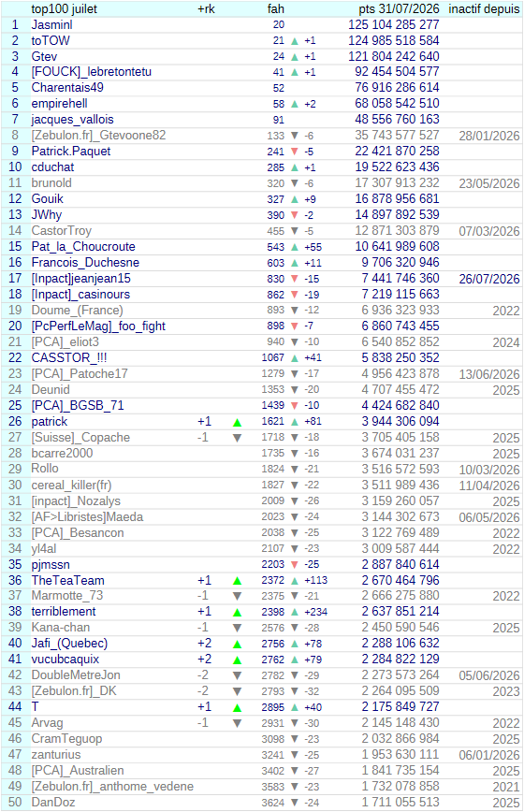Click green up arrow in T's +rk column
The width and height of the screenshot is (524, 812).
(237, 708)
